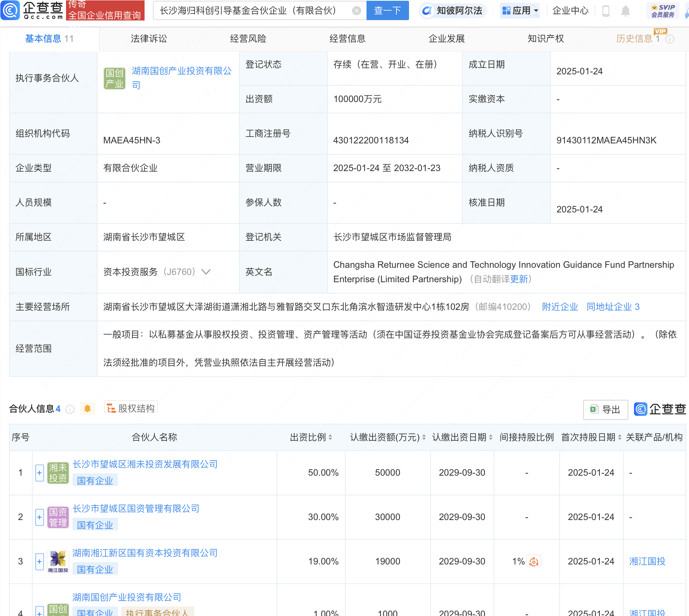Select 50.00% share in row 1
Image resolution: width=689 pixels, height=616 pixels.
323,473
